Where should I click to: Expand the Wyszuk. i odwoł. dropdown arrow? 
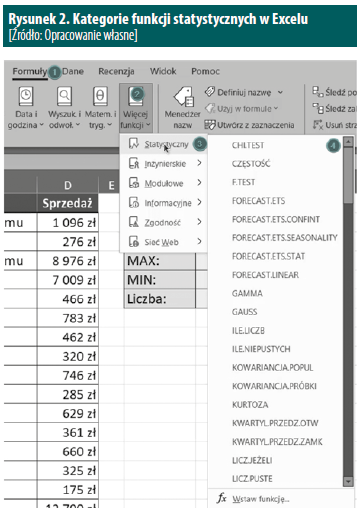[77, 125]
